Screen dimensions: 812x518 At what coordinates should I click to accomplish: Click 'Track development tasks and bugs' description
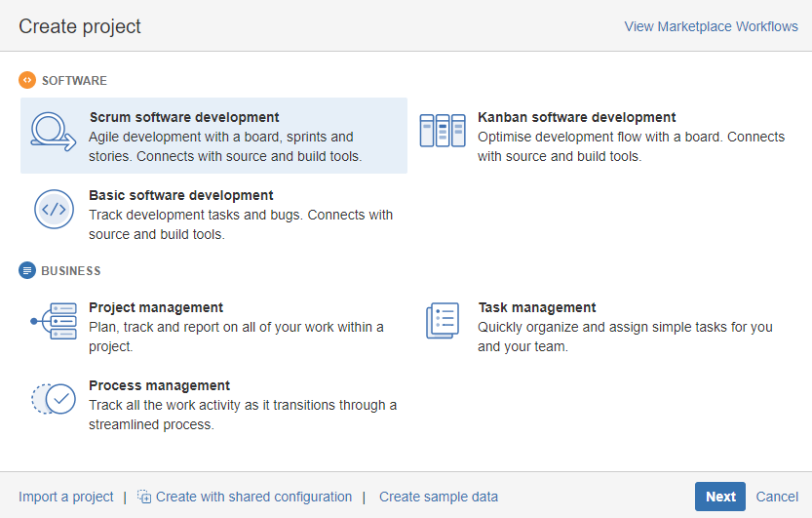(241, 224)
